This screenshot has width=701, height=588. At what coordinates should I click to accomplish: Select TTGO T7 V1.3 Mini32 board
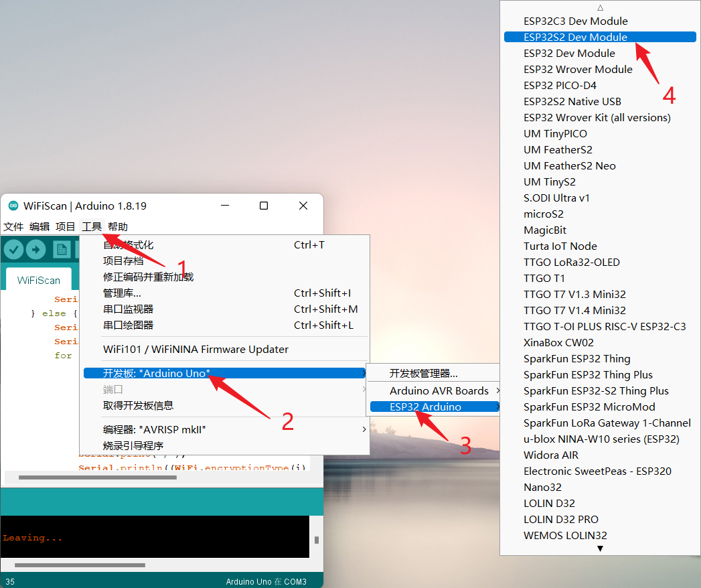tap(600, 295)
